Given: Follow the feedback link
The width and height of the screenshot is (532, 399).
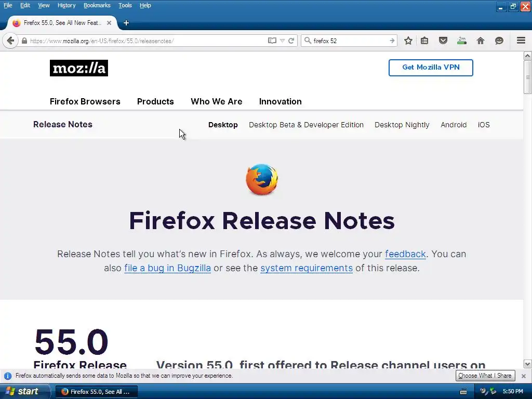Looking at the screenshot, I should (x=405, y=254).
